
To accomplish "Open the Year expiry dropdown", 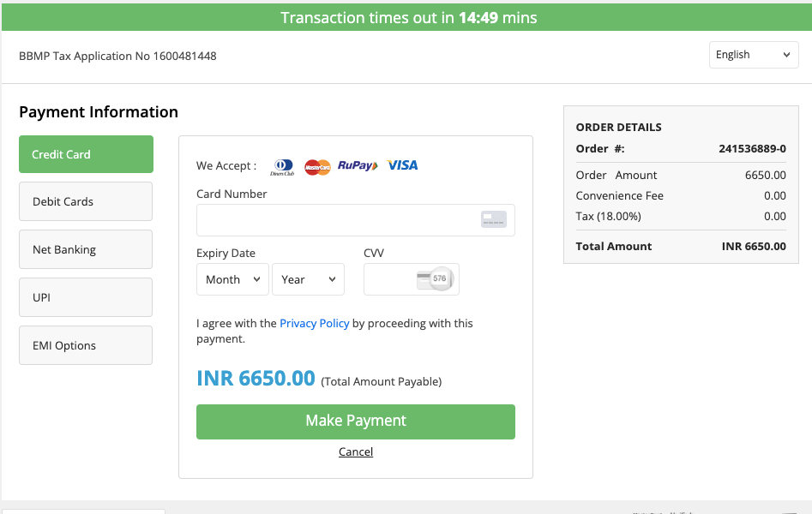I will [x=308, y=278].
